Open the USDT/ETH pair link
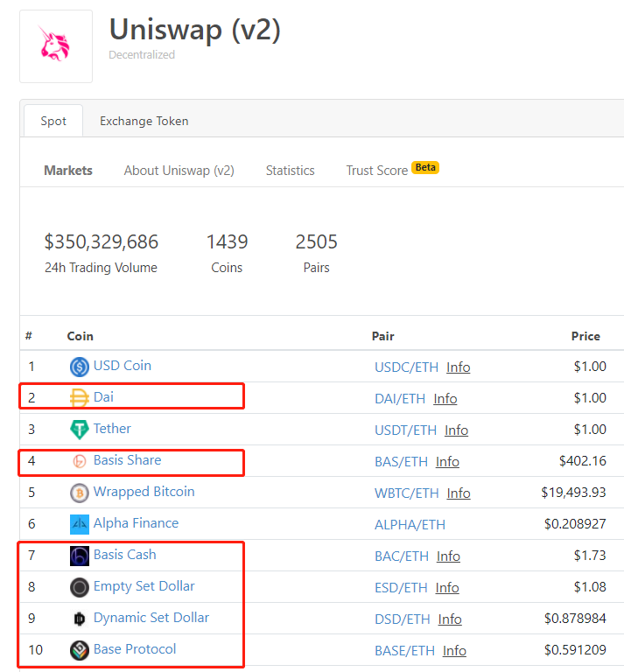Image resolution: width=624 pixels, height=672 pixels. pos(405,430)
